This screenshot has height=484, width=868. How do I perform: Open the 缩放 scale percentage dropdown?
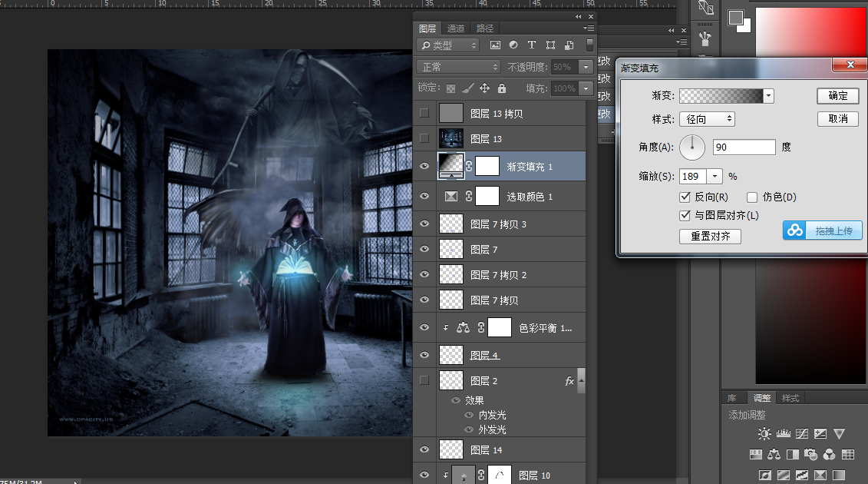click(715, 176)
